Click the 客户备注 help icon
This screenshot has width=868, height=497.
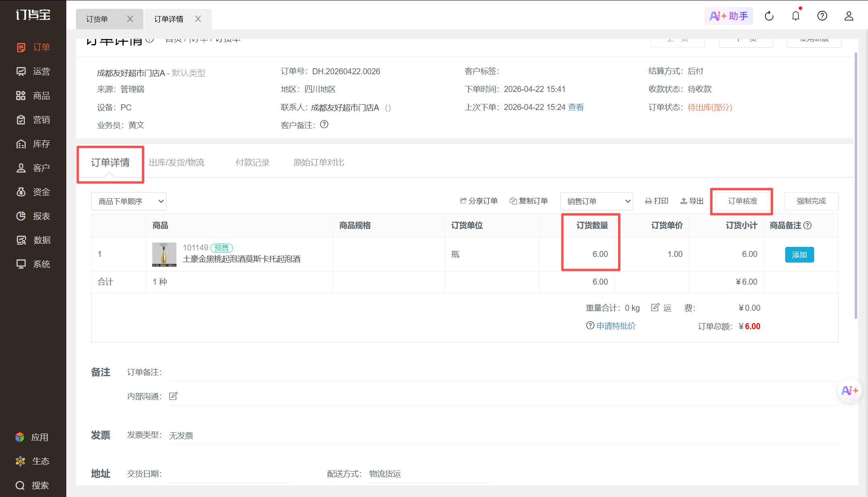(324, 124)
